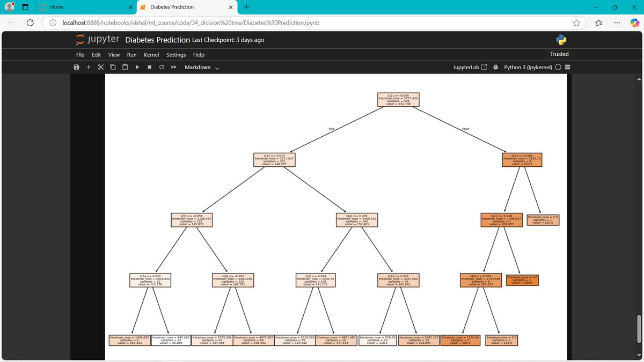Open the Edit menu
Image resolution: width=644 pixels, height=362 pixels.
96,55
